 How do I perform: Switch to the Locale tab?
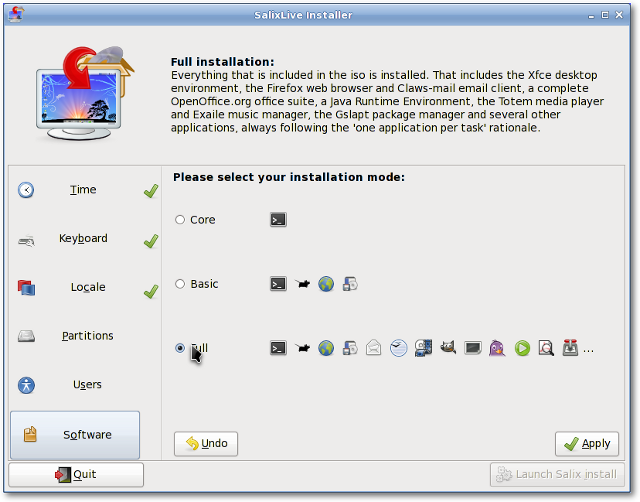click(84, 288)
